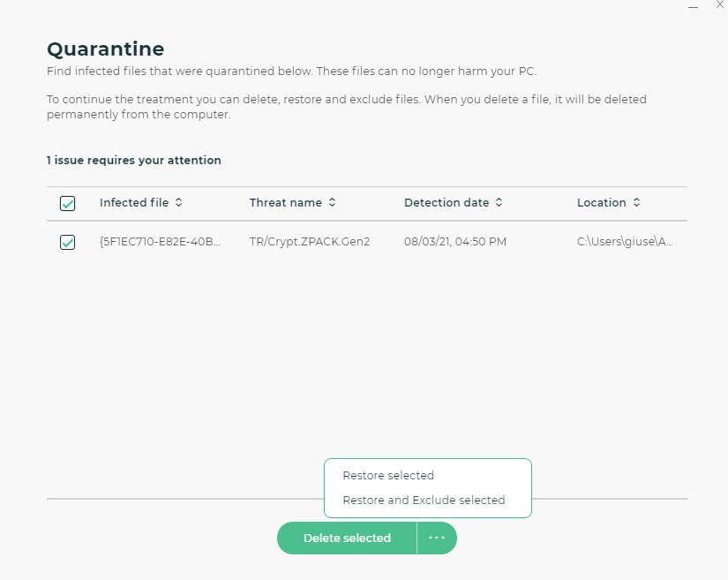Toggle sort order on Detection date arrows
The height and width of the screenshot is (580, 728).
499,203
